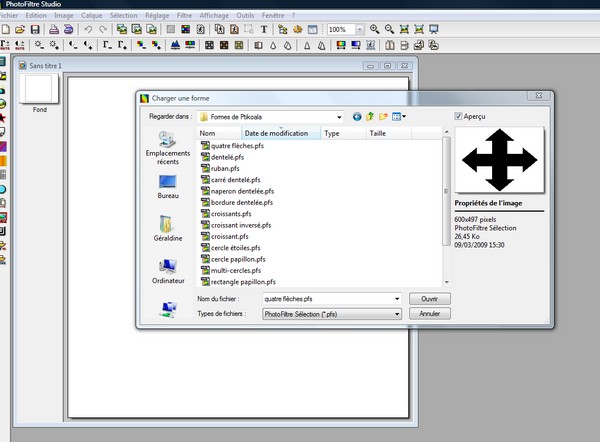The image size is (600, 442).
Task: Click the four arrows preview image
Action: (499, 160)
